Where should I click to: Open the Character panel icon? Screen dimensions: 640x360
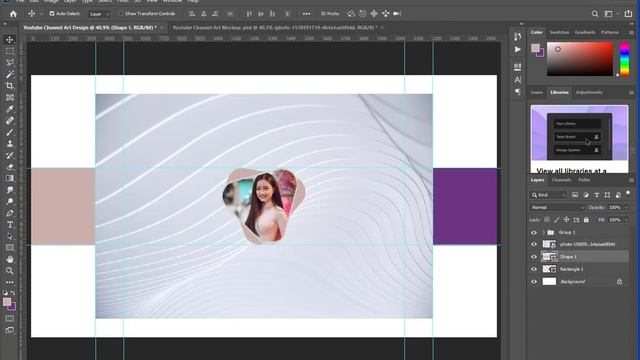point(518,80)
